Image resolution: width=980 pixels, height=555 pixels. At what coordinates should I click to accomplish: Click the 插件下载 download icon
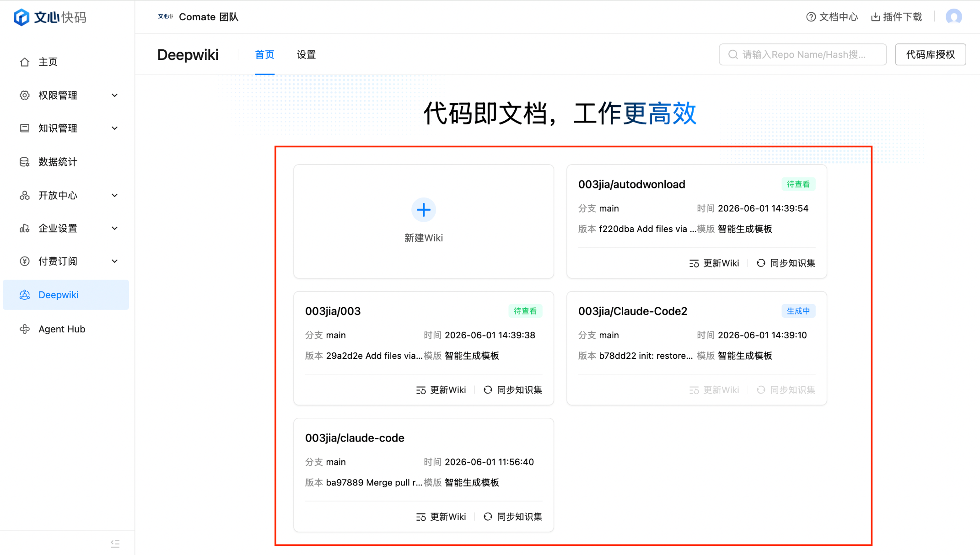pos(875,17)
